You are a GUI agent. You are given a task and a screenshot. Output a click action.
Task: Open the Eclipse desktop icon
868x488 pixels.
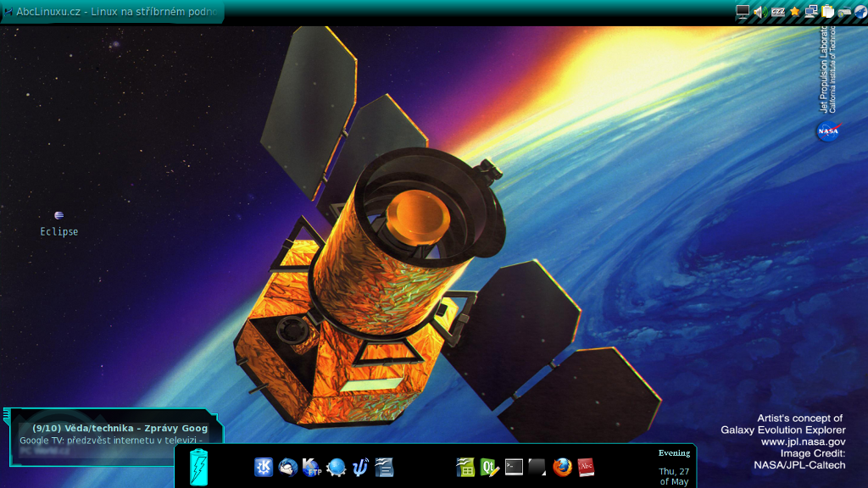[x=58, y=224]
